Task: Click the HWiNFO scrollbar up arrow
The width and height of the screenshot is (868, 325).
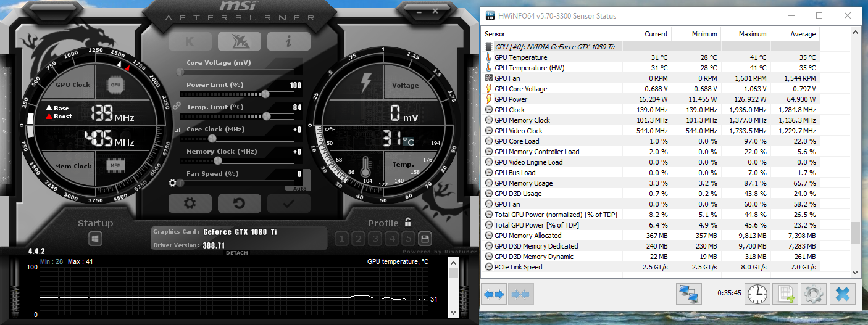Action: 855,33
